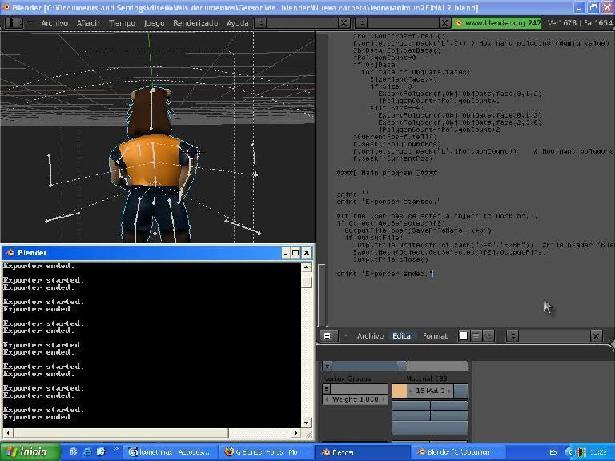Adjust the Weight 1.000 slider
This screenshot has width=615, height=461.
click(x=355, y=399)
